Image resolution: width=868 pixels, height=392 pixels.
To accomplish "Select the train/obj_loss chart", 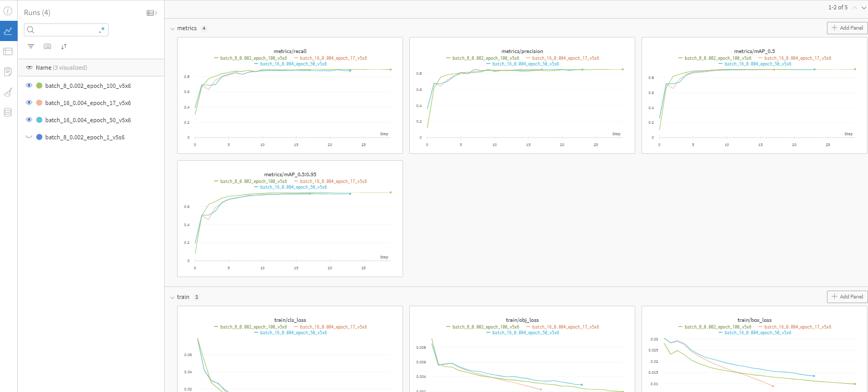I will [x=522, y=349].
